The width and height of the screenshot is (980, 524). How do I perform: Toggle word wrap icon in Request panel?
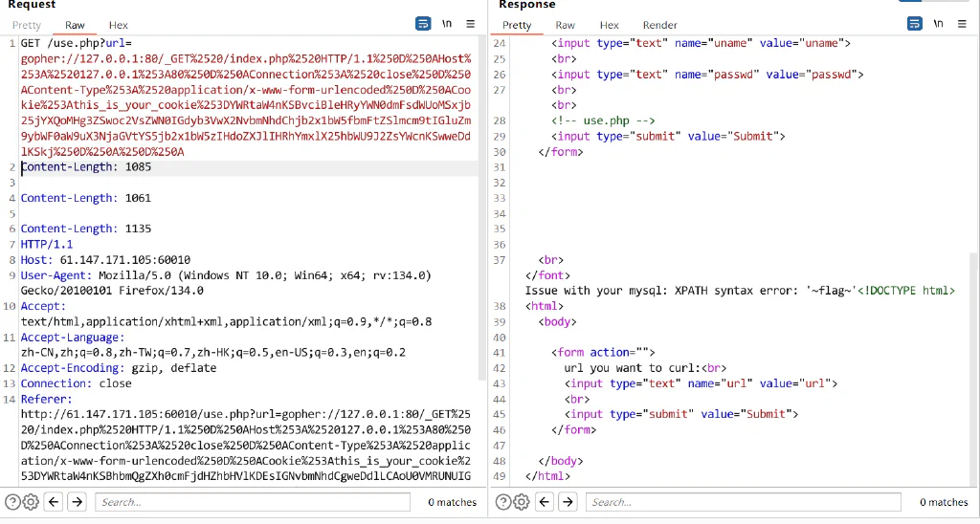[x=423, y=24]
